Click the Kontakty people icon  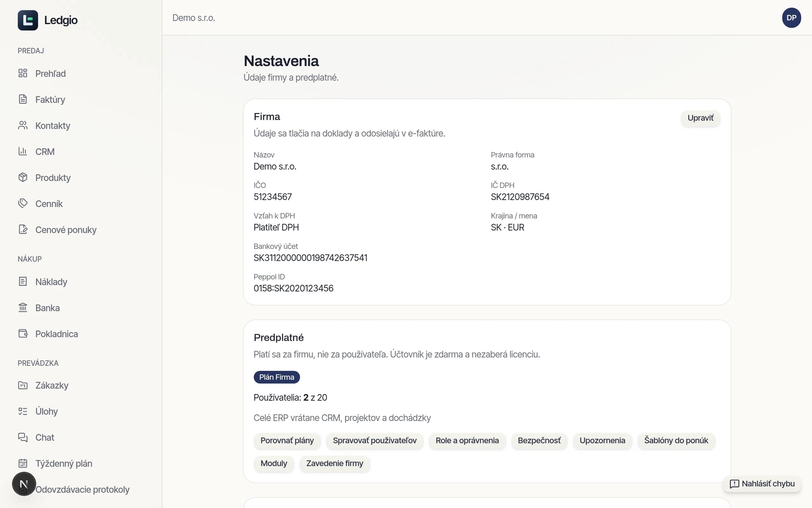click(23, 125)
